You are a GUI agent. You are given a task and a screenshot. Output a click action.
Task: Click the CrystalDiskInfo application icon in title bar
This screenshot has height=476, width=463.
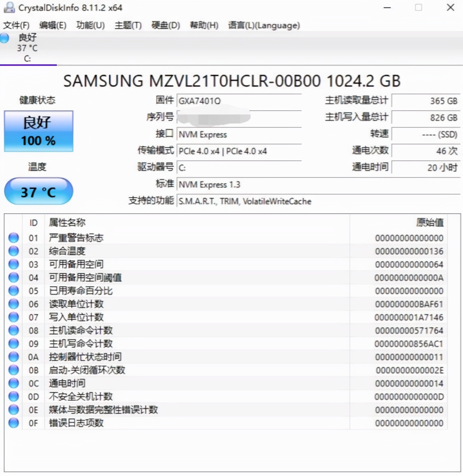[x=9, y=8]
